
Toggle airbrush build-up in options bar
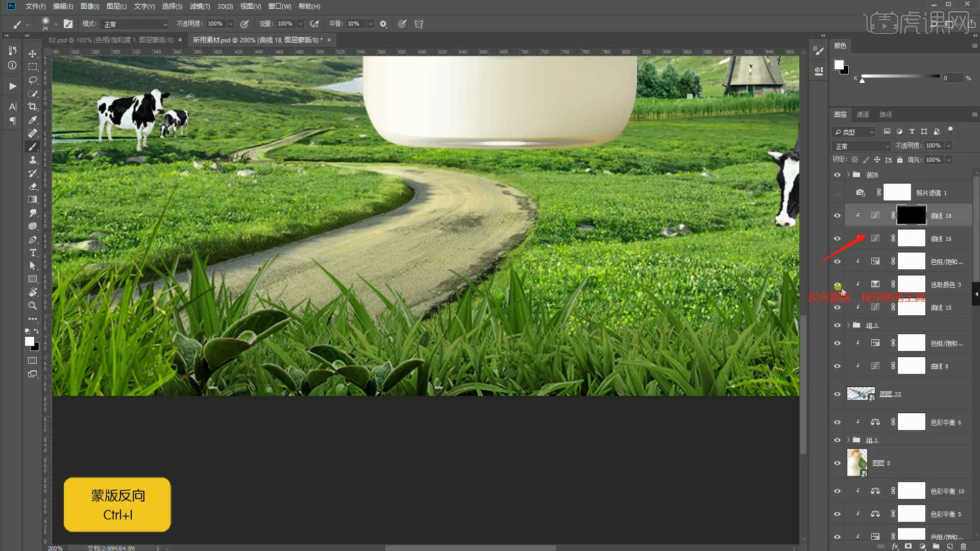[314, 24]
